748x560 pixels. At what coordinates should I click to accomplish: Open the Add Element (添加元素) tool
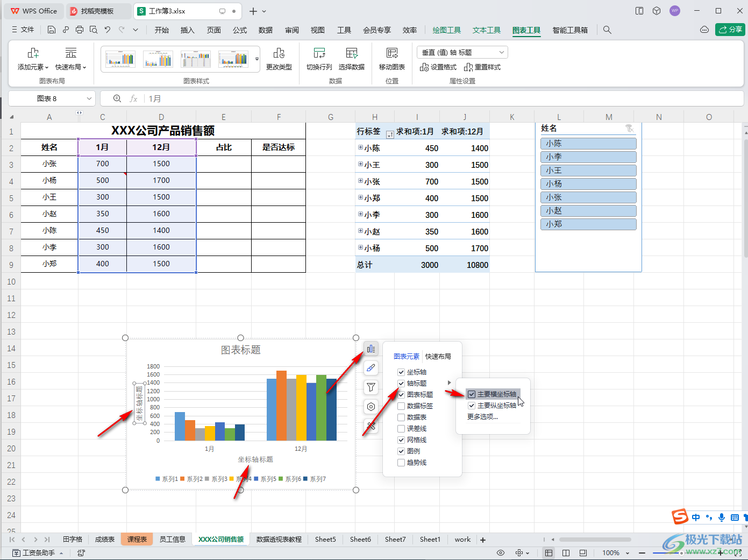pyautogui.click(x=33, y=59)
